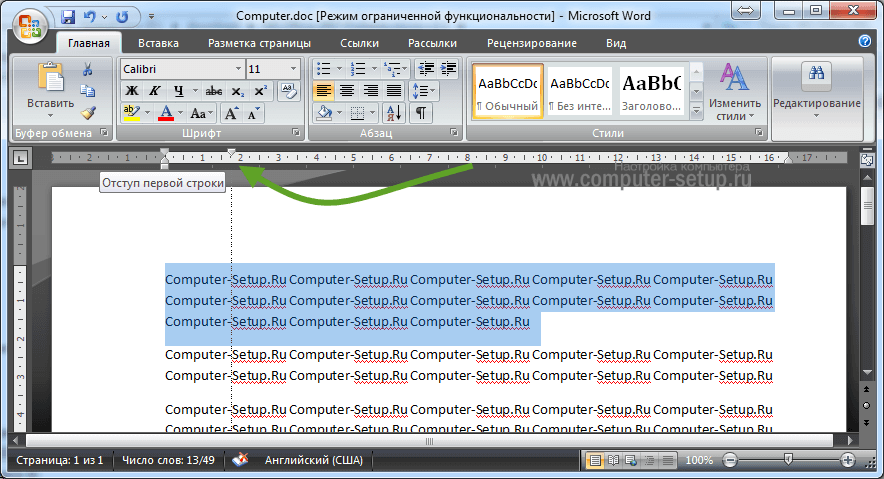884x479 pixels.
Task: Open the Office button menu
Action: 29,26
